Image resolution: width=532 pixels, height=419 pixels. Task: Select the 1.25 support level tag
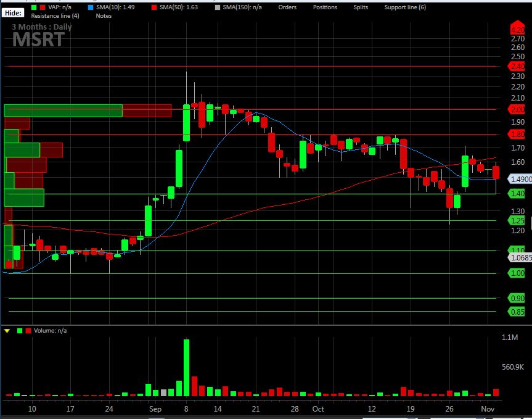point(517,220)
